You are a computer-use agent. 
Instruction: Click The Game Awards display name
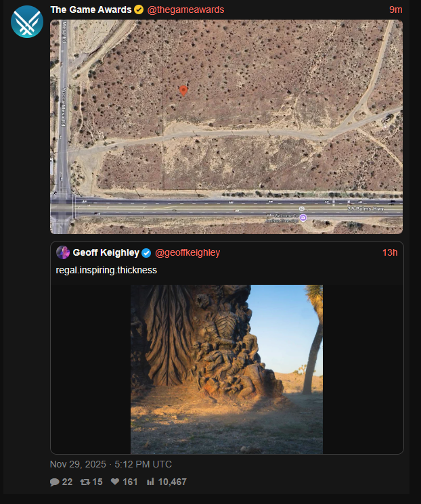point(91,9)
